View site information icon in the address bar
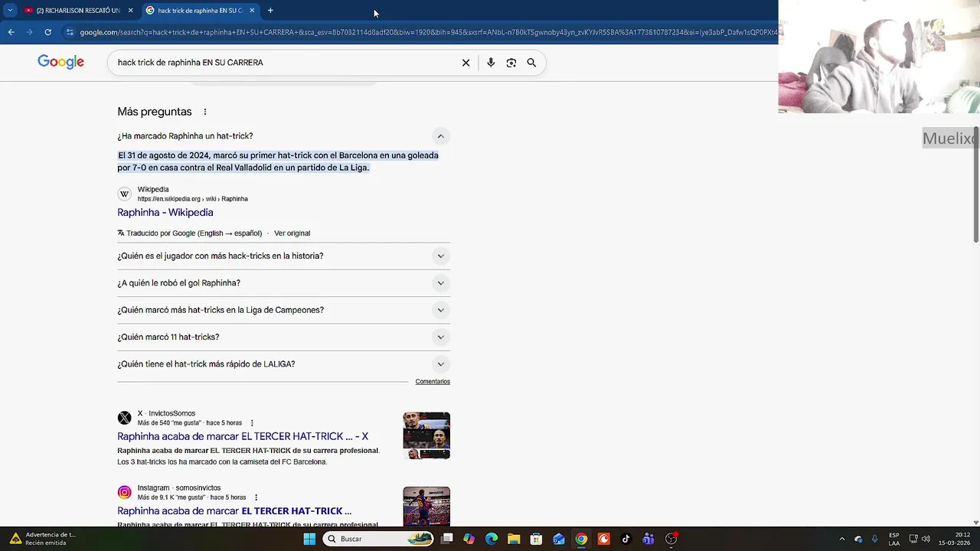 click(x=70, y=32)
